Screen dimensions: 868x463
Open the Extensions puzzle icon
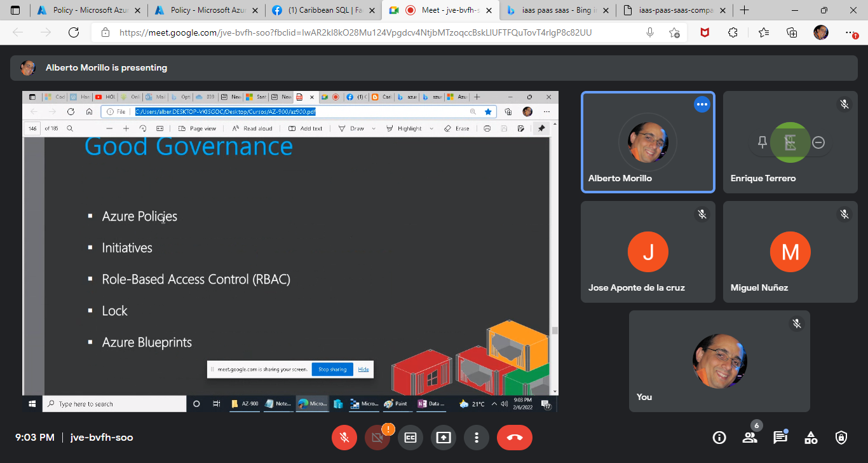tap(733, 32)
